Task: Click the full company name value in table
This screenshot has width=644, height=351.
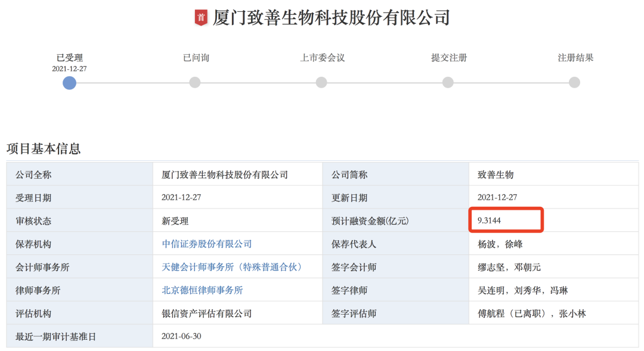Action: click(x=225, y=175)
